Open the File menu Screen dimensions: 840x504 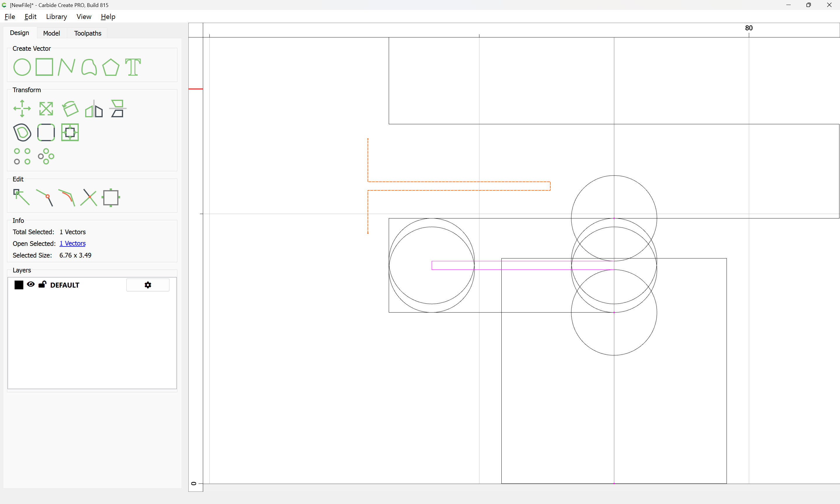pyautogui.click(x=10, y=17)
